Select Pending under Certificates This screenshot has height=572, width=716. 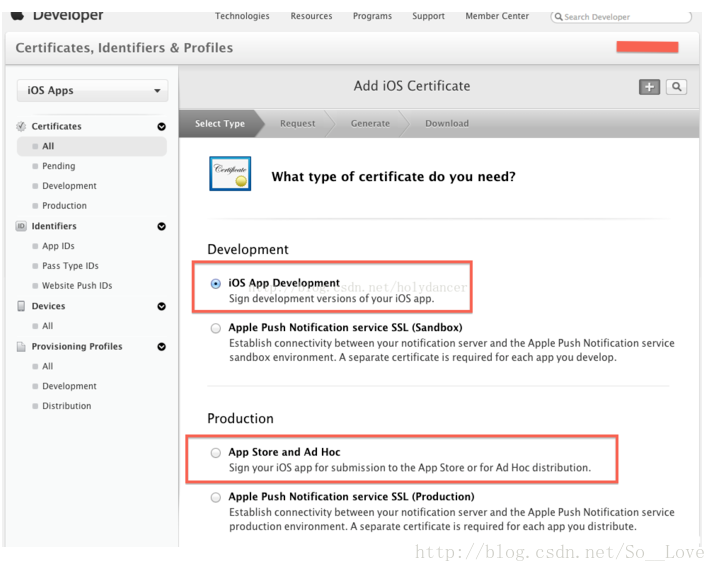(x=58, y=166)
